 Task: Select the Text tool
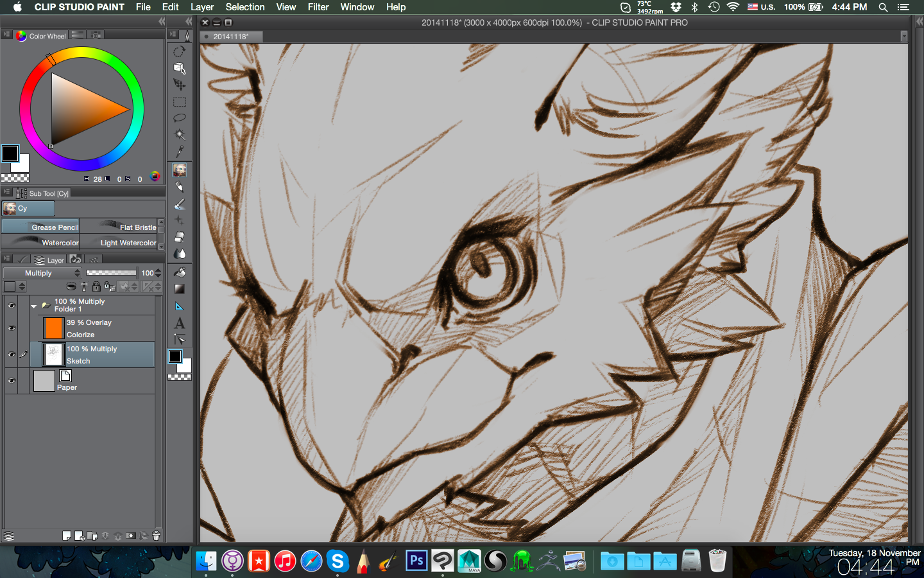click(180, 323)
